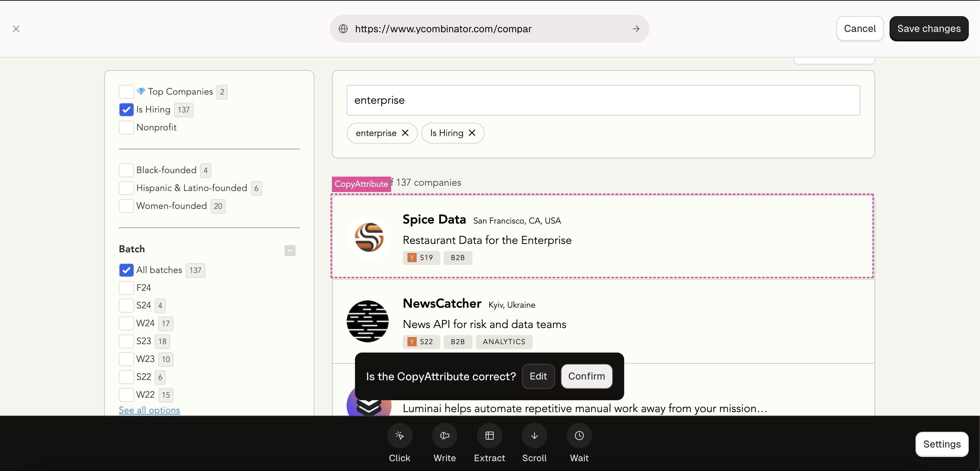Click the globe icon in the URL bar
This screenshot has height=471, width=980.
[x=343, y=28]
